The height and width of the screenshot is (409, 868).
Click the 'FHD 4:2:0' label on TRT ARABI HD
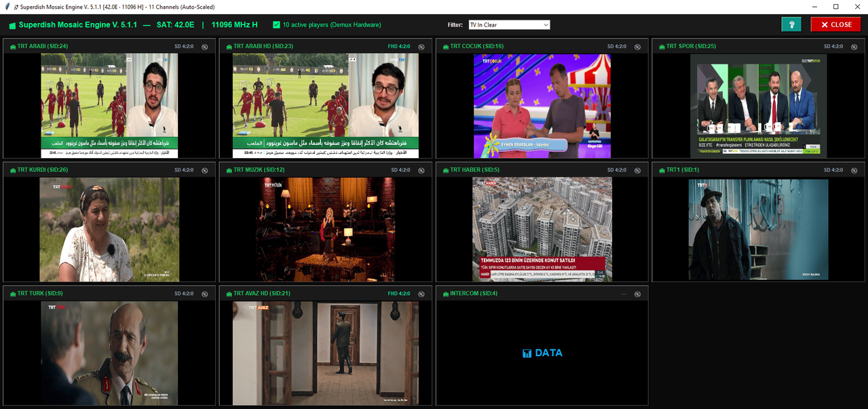click(399, 47)
